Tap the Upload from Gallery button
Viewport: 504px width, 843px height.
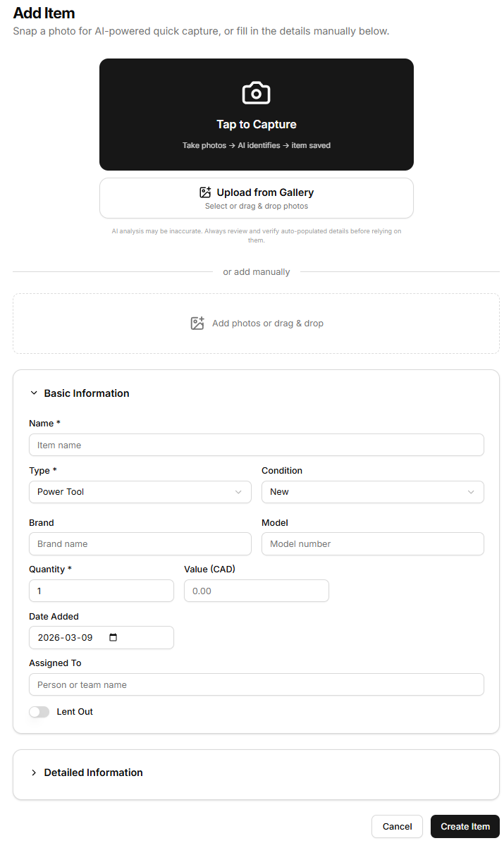click(256, 198)
